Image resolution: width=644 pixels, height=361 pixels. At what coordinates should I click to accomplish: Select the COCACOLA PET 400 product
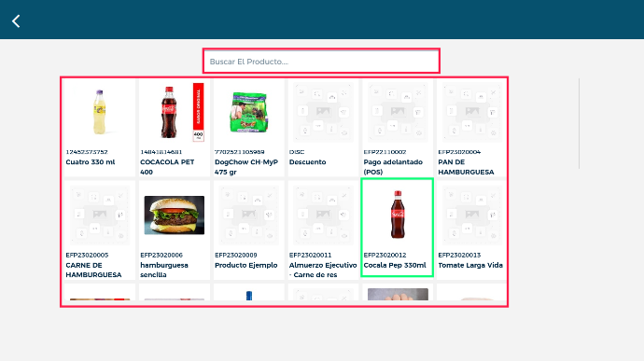pos(175,128)
